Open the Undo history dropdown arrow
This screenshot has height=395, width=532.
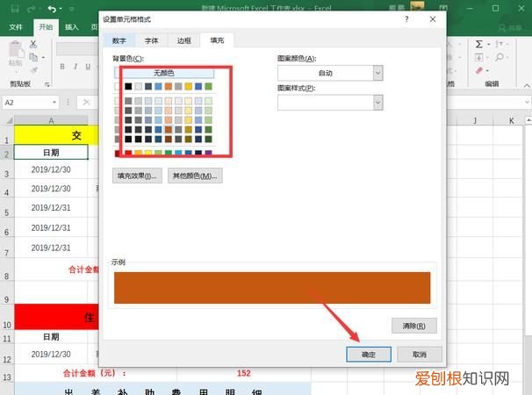coord(61,9)
